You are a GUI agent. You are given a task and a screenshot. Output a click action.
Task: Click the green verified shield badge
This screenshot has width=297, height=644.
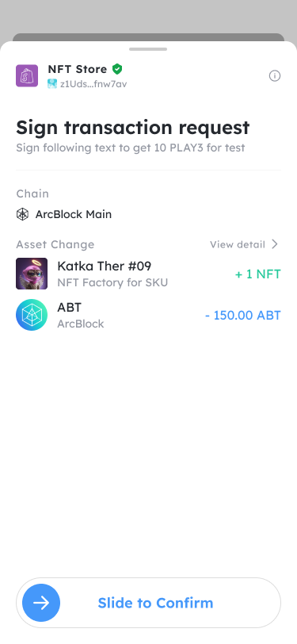(x=117, y=69)
